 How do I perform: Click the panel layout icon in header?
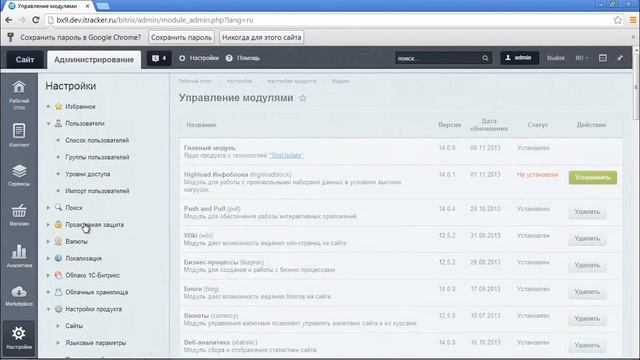click(603, 58)
